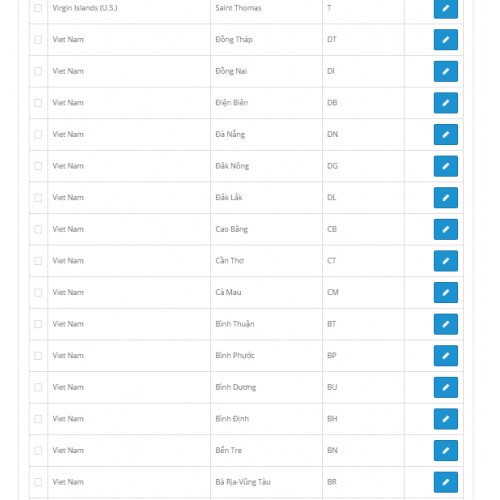Edit the Bến Tre zone

click(446, 451)
